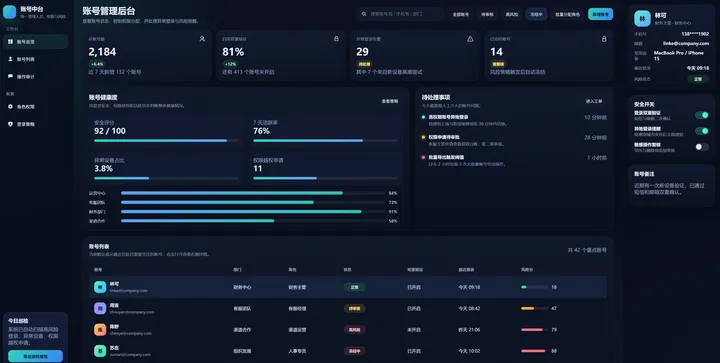This screenshot has height=363, width=720.
Task: Click the lock icon on the 14 card
Action: [604, 39]
